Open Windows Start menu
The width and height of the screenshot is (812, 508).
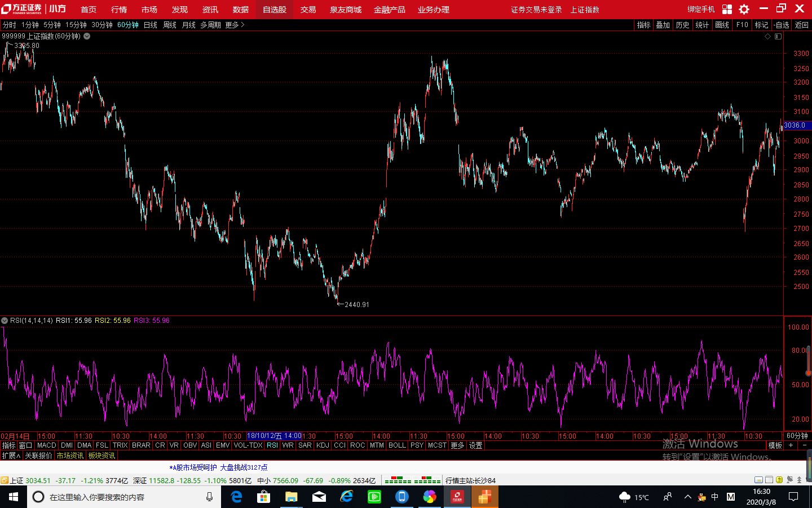[14, 497]
